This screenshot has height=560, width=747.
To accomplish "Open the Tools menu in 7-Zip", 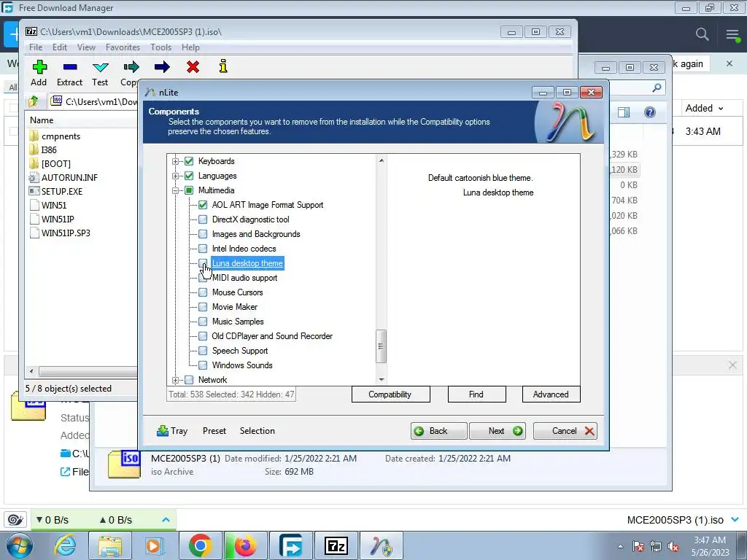I will (161, 47).
